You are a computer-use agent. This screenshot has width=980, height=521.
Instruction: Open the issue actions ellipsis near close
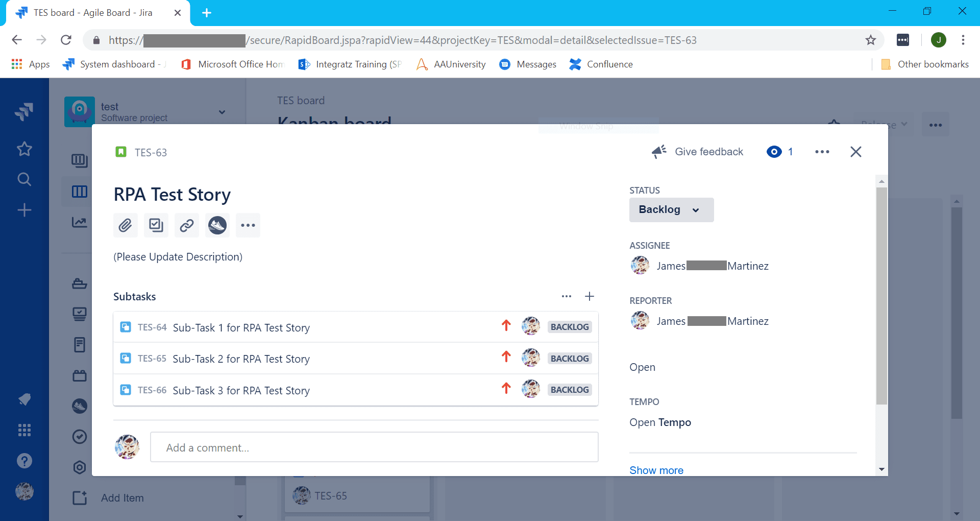coord(822,152)
